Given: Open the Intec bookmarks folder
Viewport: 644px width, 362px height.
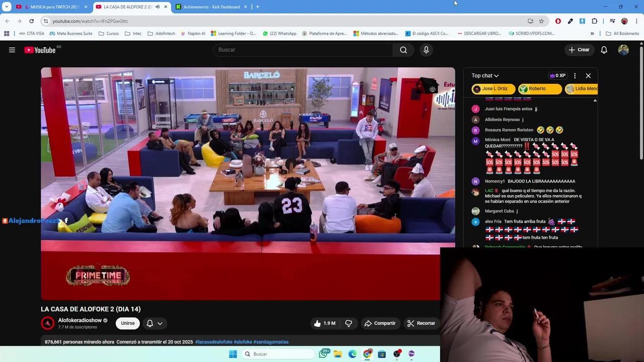Looking at the screenshot, I should (133, 34).
